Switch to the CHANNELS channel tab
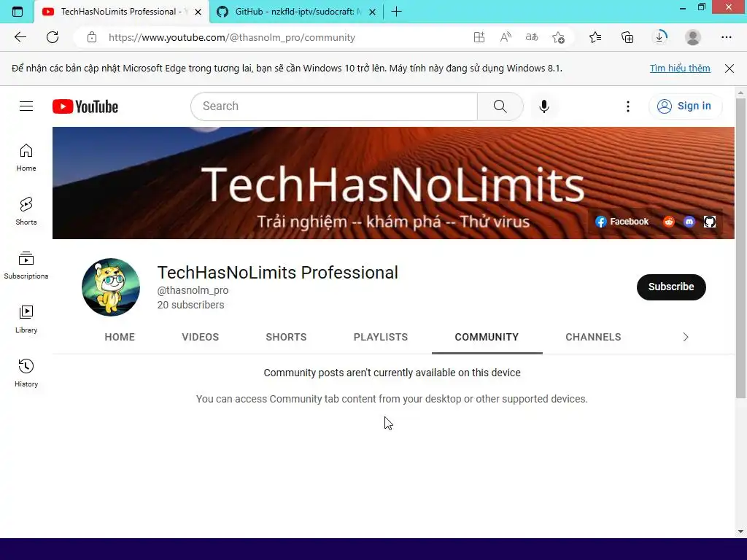This screenshot has height=560, width=747. 593,337
